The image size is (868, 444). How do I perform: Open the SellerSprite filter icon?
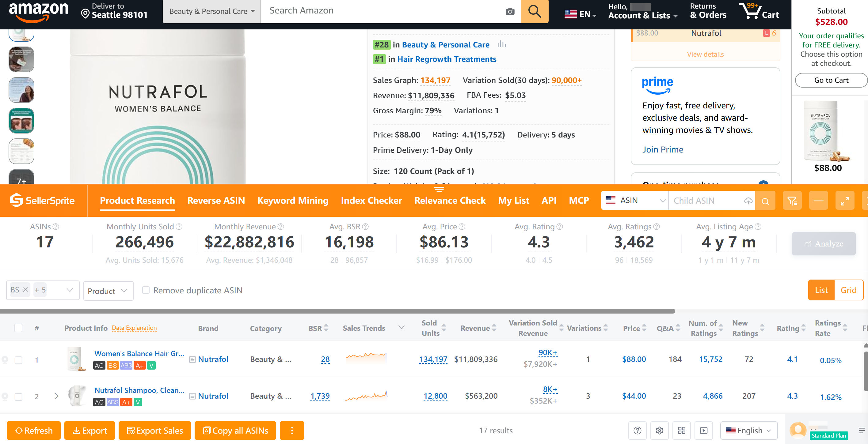coord(792,201)
